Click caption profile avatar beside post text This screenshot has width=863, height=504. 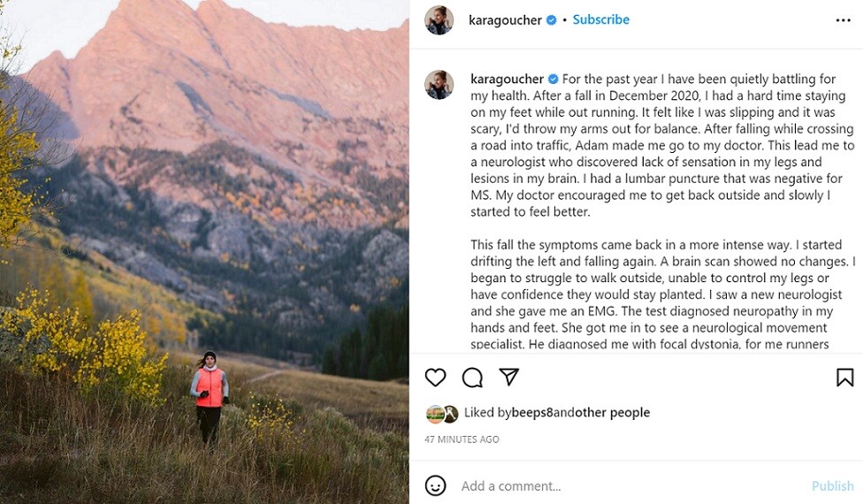[x=439, y=85]
